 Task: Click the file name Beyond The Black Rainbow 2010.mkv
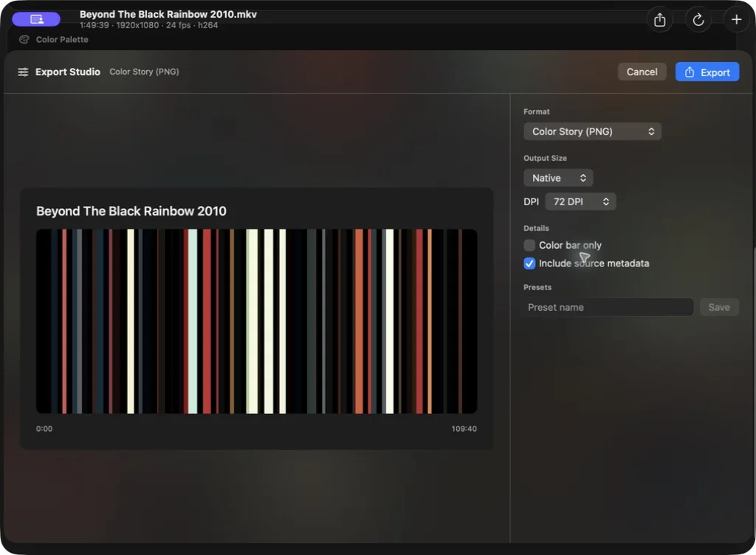(168, 15)
